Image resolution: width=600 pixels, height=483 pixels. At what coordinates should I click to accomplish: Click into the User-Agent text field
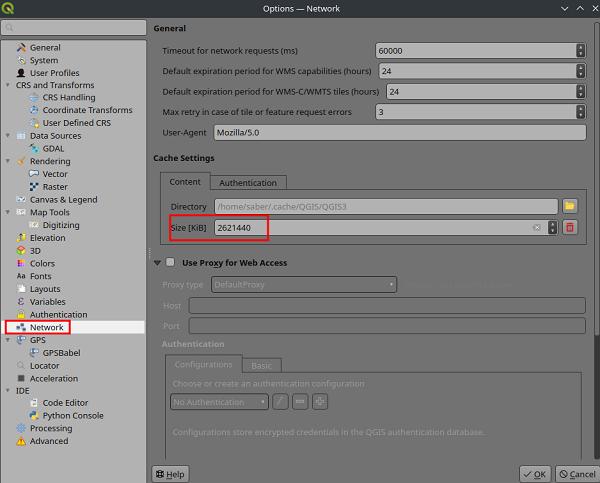(x=399, y=132)
